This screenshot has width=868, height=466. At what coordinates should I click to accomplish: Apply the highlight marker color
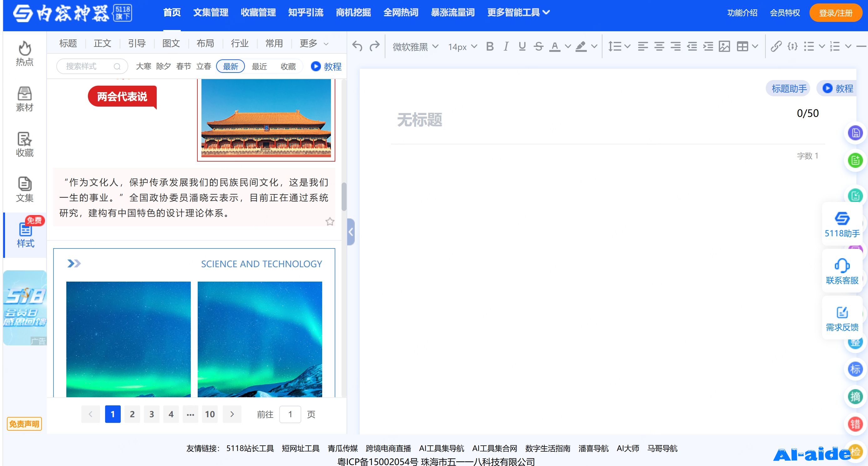pyautogui.click(x=581, y=46)
